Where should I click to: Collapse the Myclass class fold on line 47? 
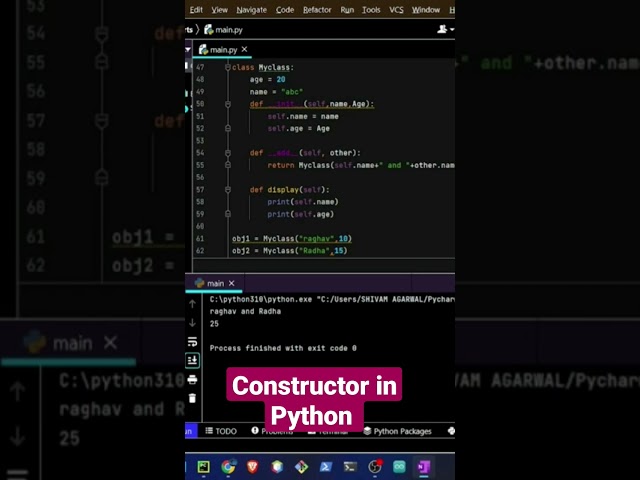tap(228, 67)
